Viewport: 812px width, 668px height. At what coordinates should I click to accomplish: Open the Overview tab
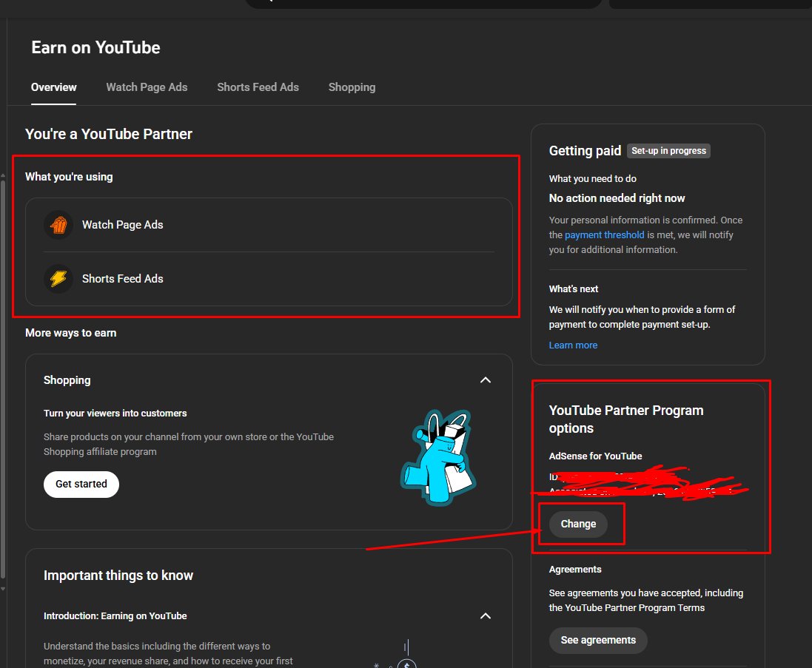pos(53,87)
